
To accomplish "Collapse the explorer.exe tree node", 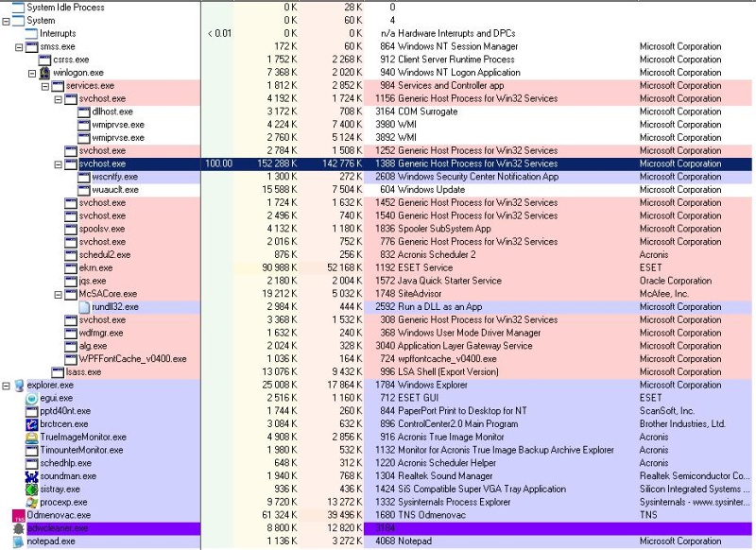I will [x=6, y=386].
